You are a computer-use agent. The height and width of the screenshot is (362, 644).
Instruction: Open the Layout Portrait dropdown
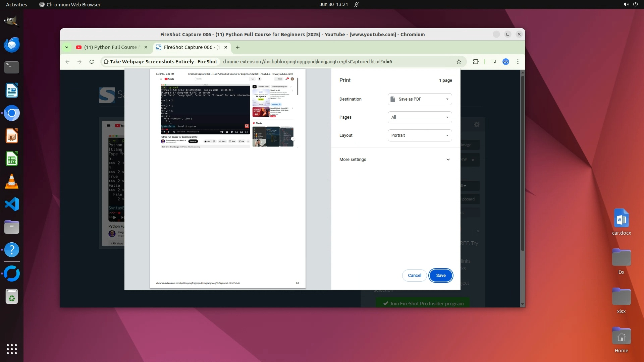pos(420,135)
